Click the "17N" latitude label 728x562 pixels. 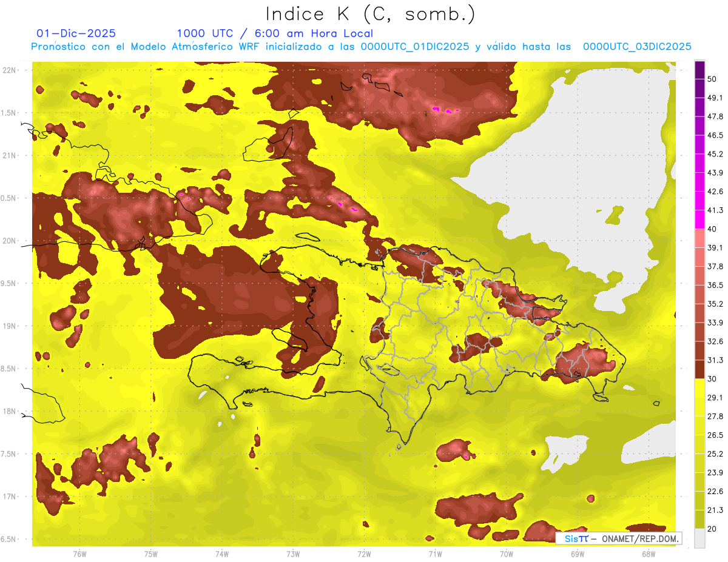click(x=9, y=497)
